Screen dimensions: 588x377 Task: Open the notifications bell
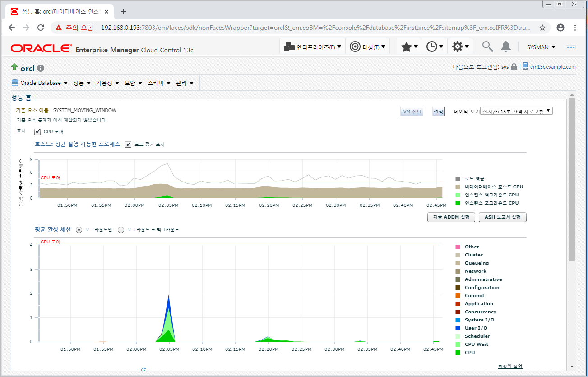pos(506,46)
